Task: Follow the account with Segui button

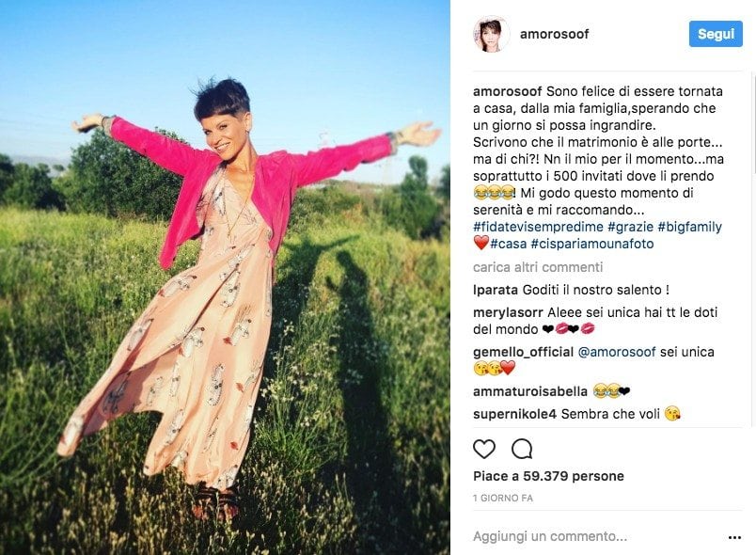Action: [716, 34]
